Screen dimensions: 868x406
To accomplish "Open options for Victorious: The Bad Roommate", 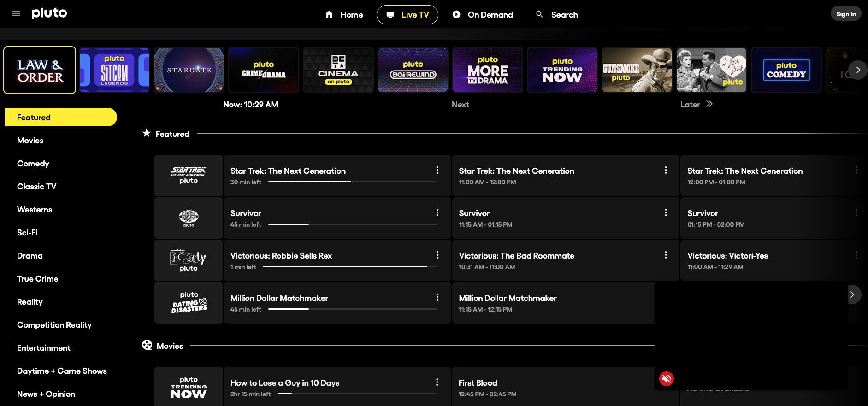I will pyautogui.click(x=666, y=255).
